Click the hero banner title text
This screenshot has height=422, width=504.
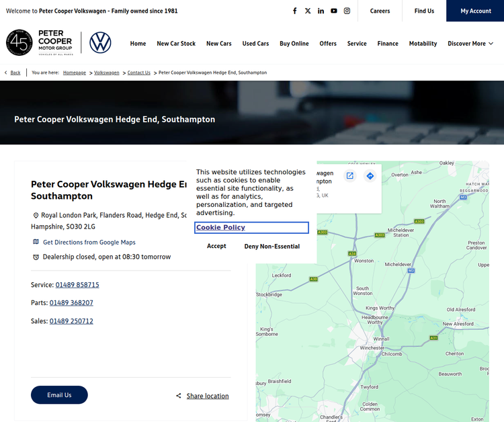coord(114,119)
